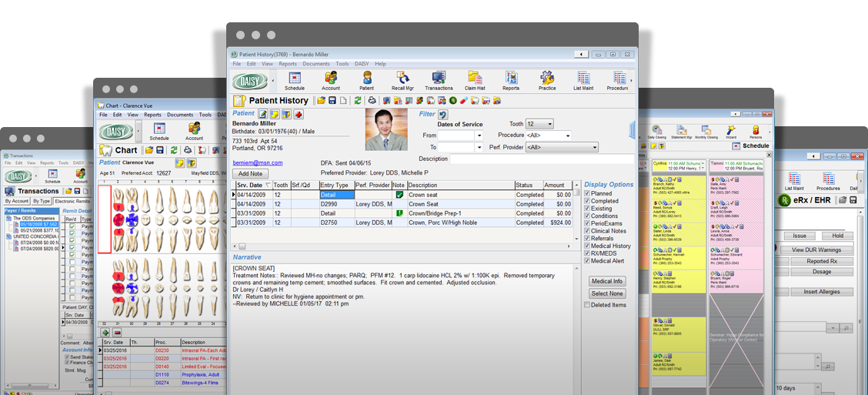
Task: Select D0230 row in Chart window
Action: point(163,350)
